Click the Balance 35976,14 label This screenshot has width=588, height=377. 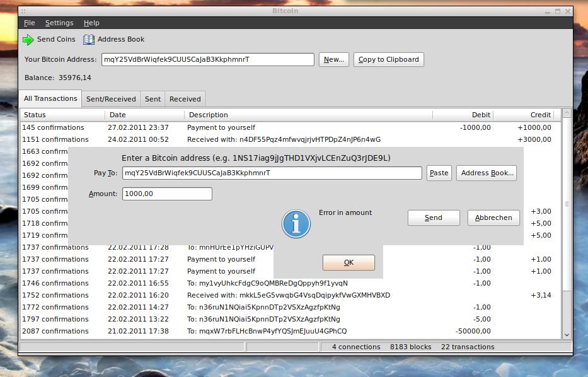click(x=58, y=78)
